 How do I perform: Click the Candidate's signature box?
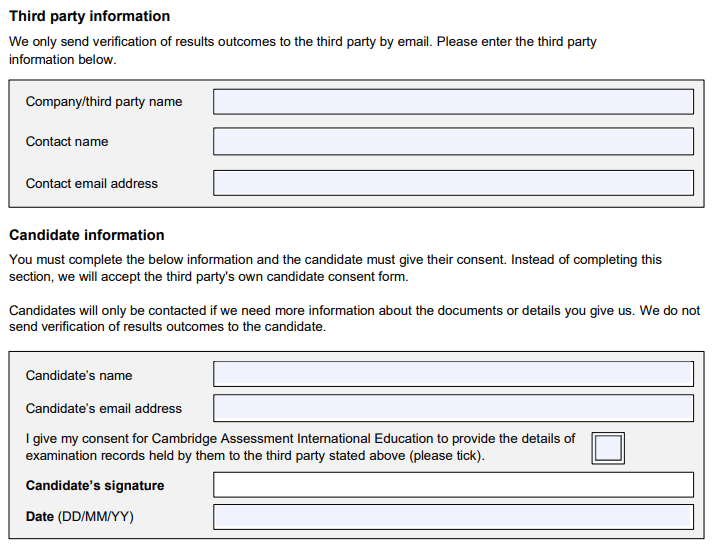click(x=453, y=485)
